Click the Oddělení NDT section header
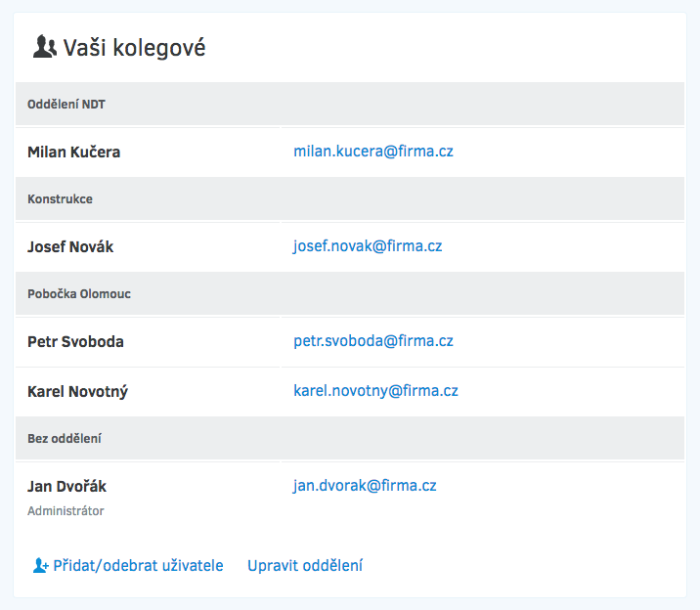 pos(350,104)
